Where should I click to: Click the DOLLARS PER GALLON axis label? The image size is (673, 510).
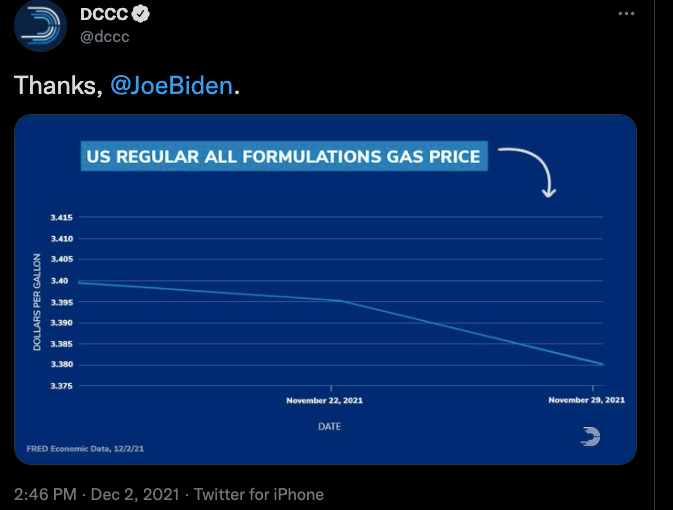point(38,302)
